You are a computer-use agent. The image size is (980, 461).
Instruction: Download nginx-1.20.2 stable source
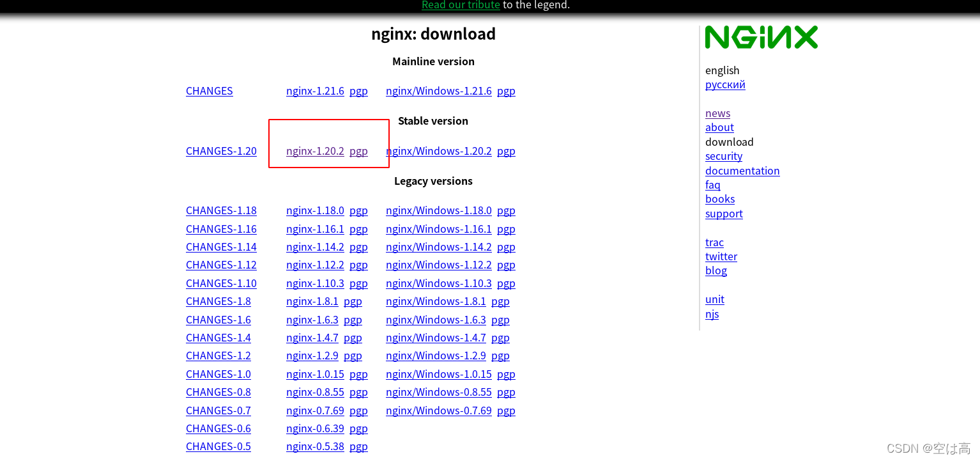coord(315,151)
